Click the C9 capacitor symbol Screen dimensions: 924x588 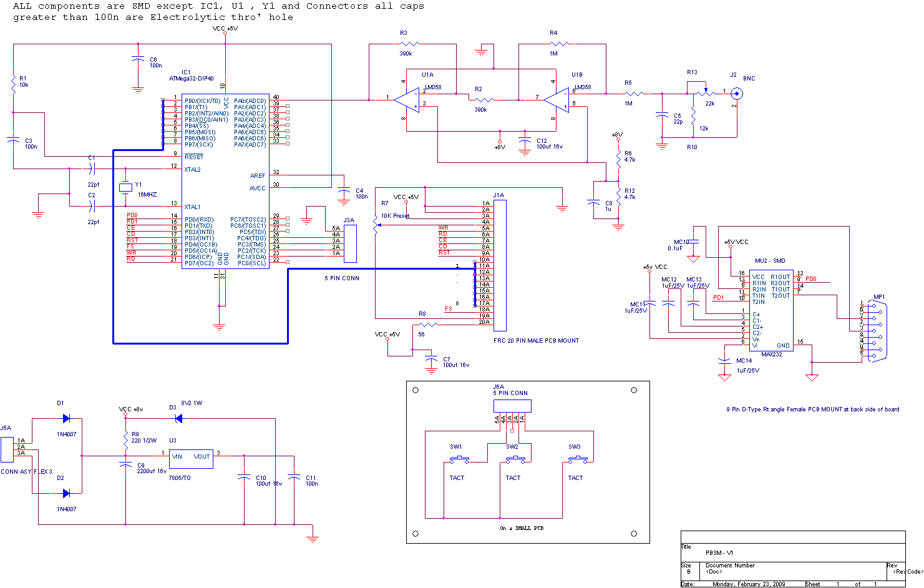click(x=125, y=465)
